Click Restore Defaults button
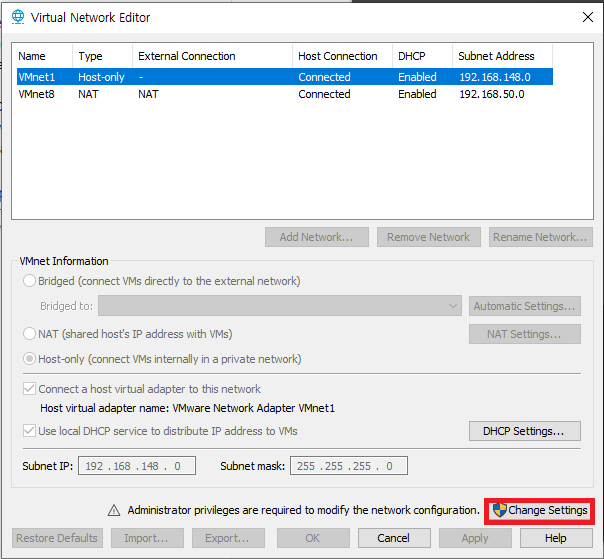Viewport: 604px width, 559px height. [57, 538]
